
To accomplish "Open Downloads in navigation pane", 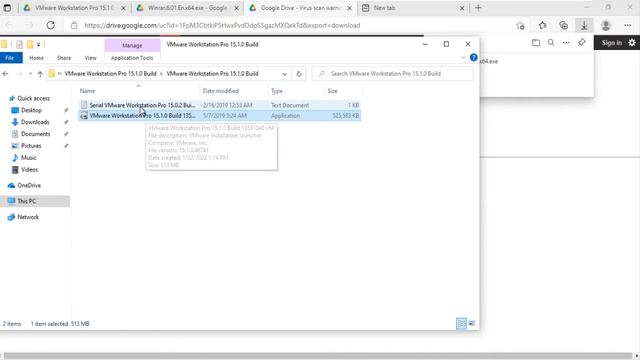I will click(x=35, y=122).
